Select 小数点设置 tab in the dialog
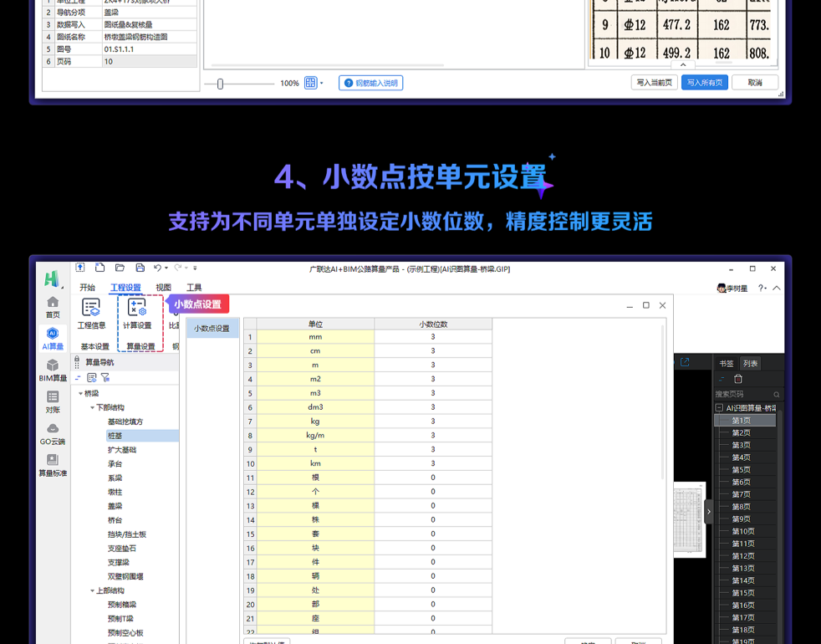This screenshot has width=821, height=644. pos(212,329)
